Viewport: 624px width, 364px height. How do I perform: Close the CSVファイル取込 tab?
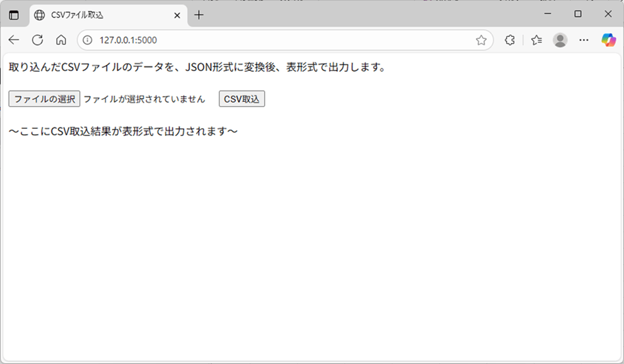click(177, 14)
